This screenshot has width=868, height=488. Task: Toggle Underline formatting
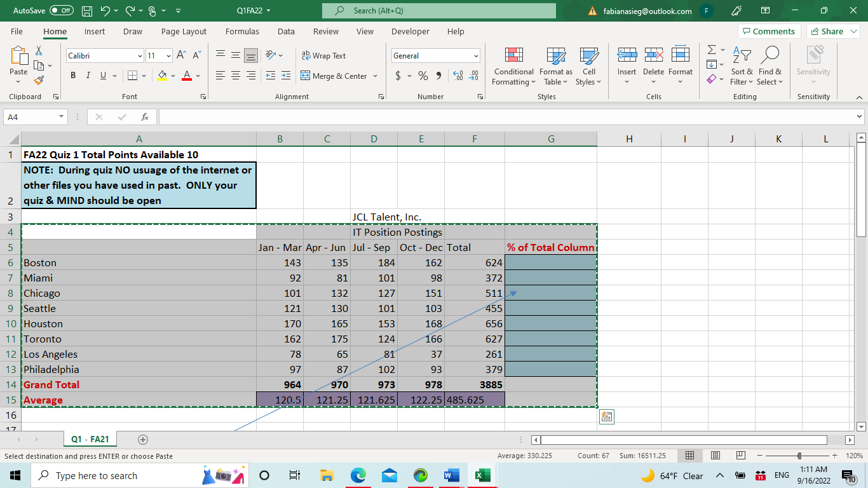(x=104, y=76)
